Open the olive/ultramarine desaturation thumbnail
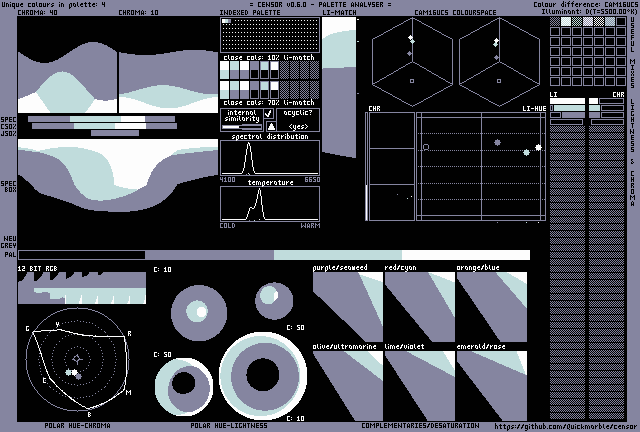The image size is (640, 432). 348,385
